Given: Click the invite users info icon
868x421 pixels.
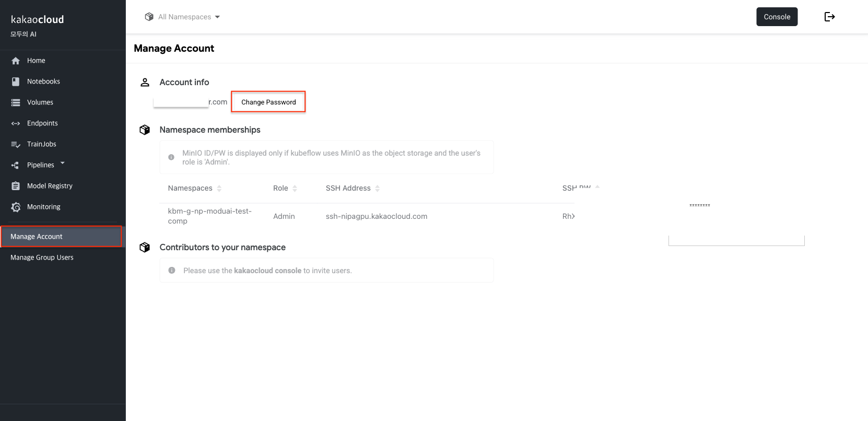Looking at the screenshot, I should click(x=172, y=271).
